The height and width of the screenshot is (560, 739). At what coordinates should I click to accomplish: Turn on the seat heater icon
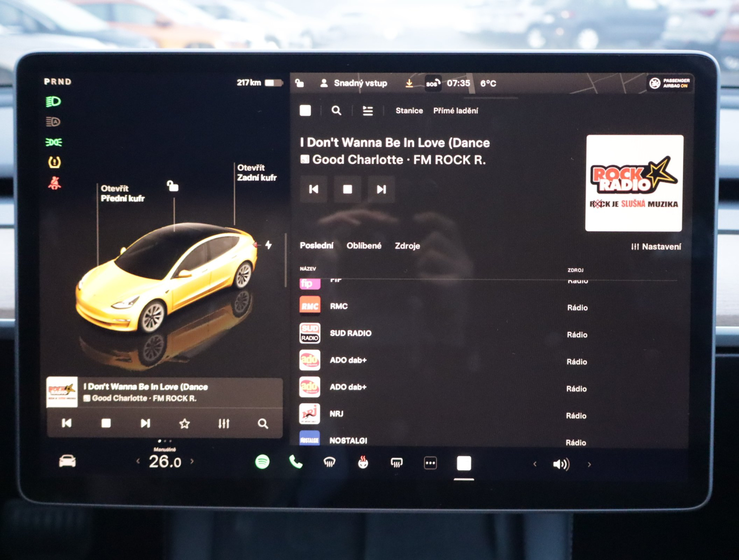point(363,462)
